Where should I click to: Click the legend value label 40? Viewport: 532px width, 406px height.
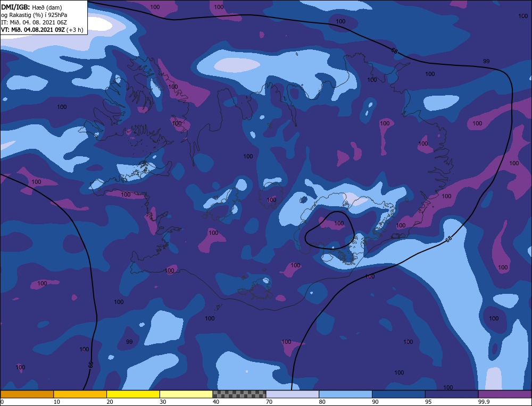216,402
